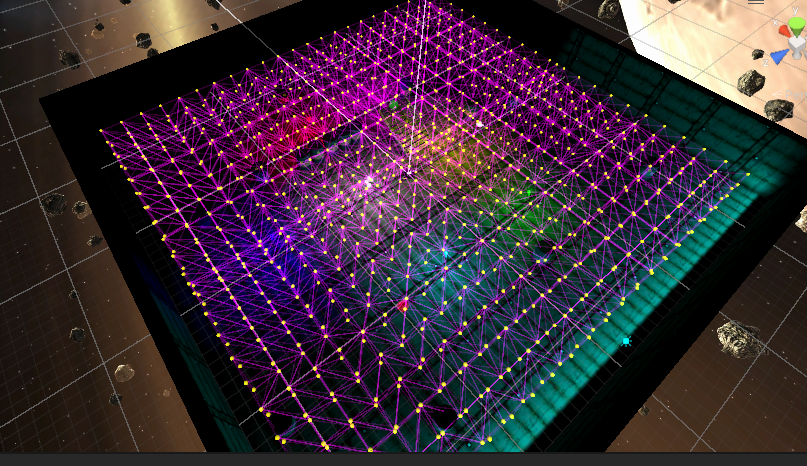Select the red marker object in the grid
The image size is (807, 466).
tap(402, 307)
